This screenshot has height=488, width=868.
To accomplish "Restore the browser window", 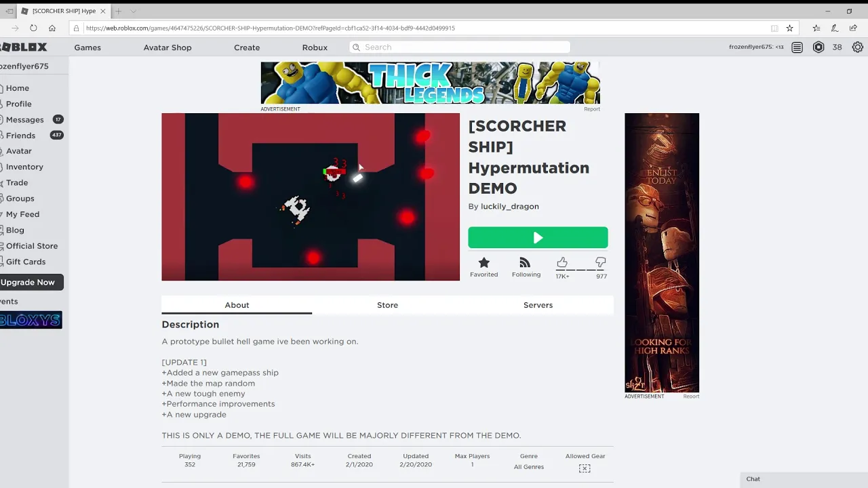I will click(849, 11).
